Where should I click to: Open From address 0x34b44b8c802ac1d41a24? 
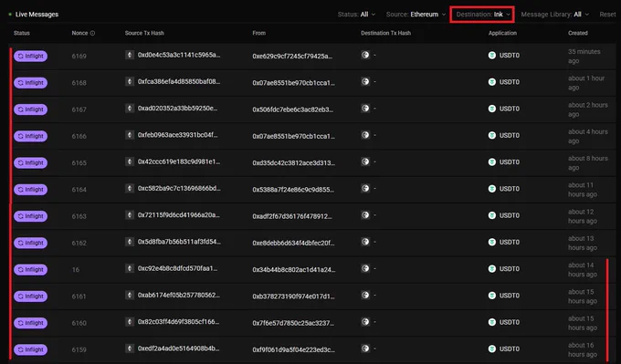click(294, 269)
